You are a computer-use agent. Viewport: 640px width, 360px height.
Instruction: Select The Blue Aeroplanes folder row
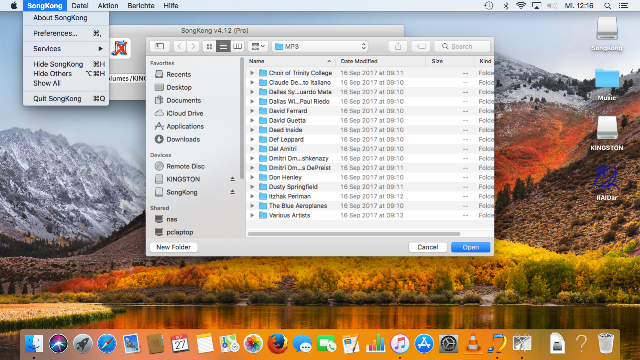(x=370, y=206)
